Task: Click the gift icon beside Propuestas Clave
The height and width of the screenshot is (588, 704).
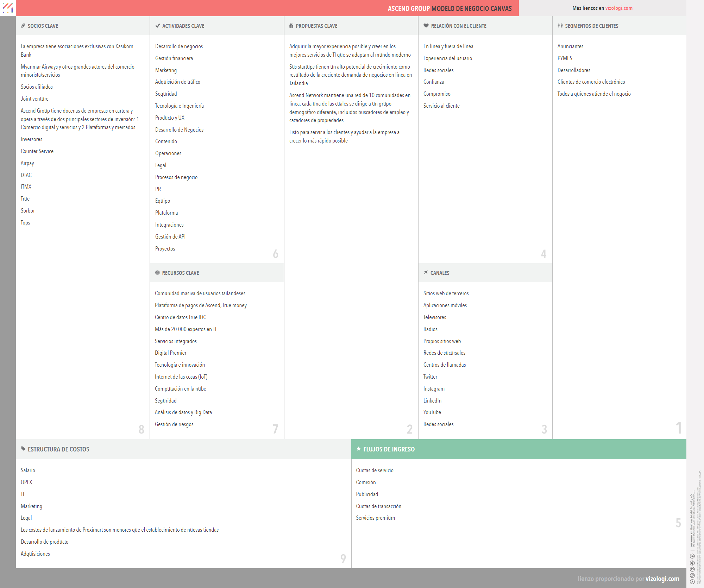Action: [x=291, y=26]
